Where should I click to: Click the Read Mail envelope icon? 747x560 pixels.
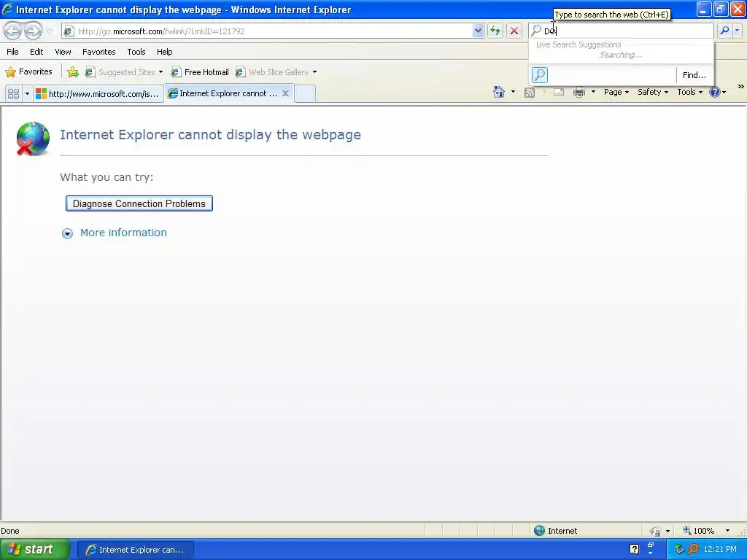coord(559,92)
